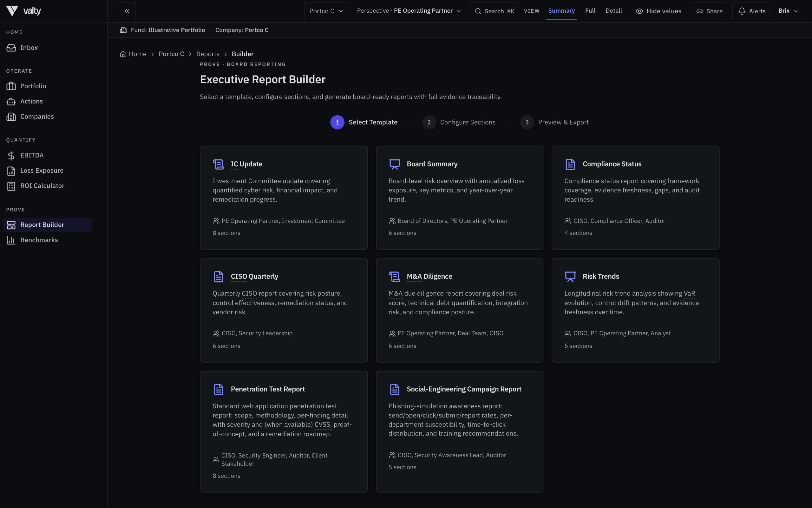
Task: Click step 1 Select Template
Action: click(364, 122)
